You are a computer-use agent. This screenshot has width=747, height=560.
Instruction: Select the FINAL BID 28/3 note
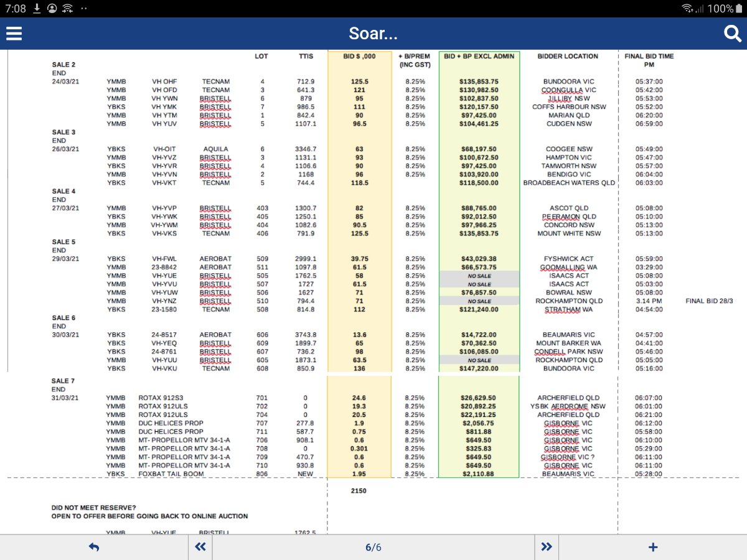pos(709,301)
